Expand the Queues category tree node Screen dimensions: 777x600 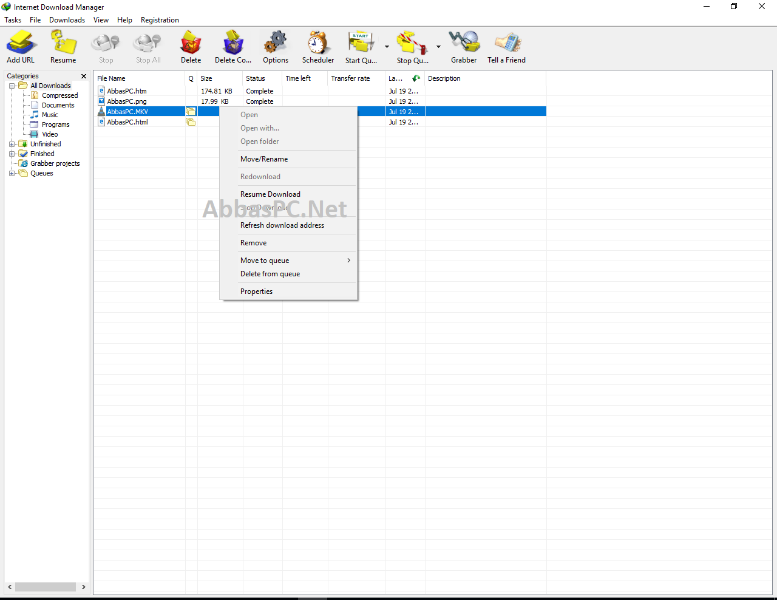(12, 173)
